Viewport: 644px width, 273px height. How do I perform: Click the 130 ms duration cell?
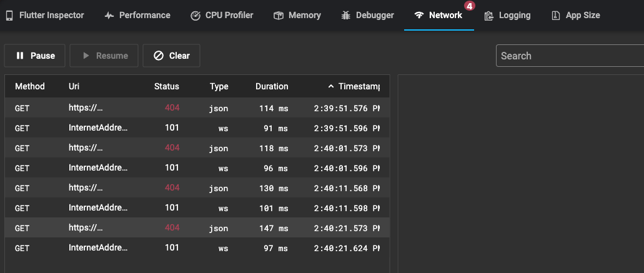[x=274, y=188]
